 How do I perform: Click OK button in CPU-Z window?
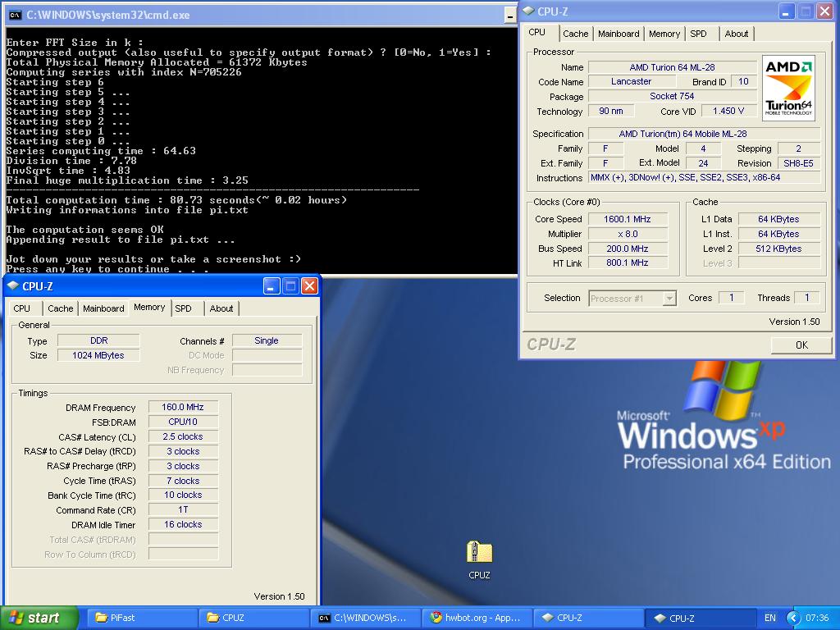[801, 345]
